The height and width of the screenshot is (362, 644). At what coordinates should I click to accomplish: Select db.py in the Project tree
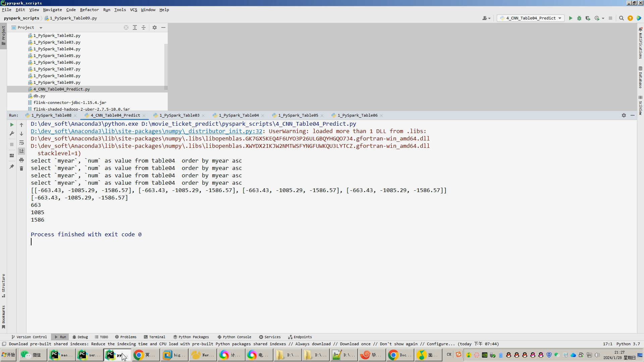click(x=39, y=96)
